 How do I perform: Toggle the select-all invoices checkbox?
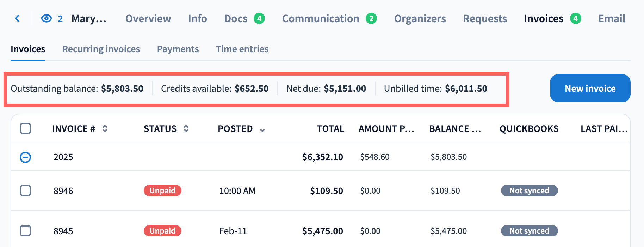pyautogui.click(x=25, y=128)
